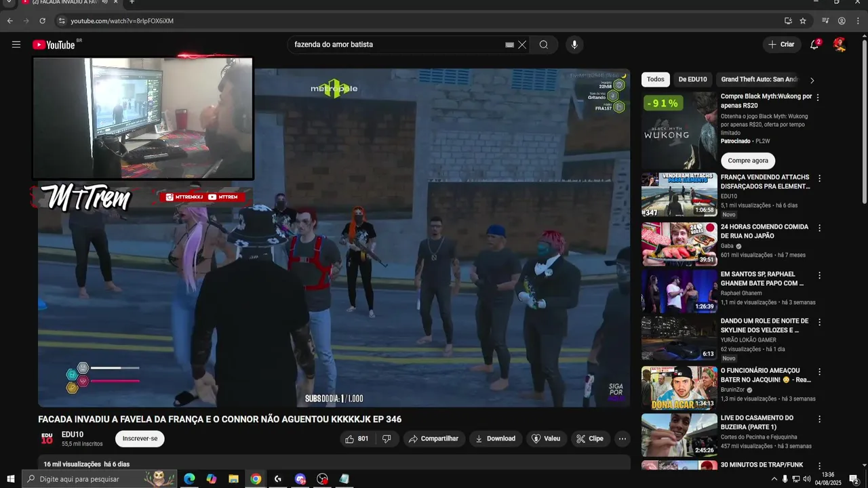This screenshot has height=488, width=868.
Task: Open 24 HORAS COMENDO COMIDA thumbnail
Action: click(679, 244)
